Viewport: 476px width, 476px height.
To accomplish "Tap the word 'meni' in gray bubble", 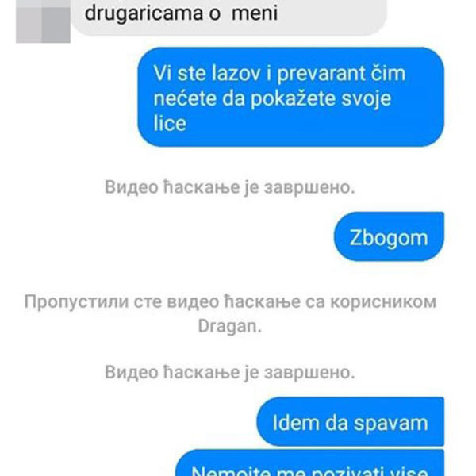I will click(255, 13).
